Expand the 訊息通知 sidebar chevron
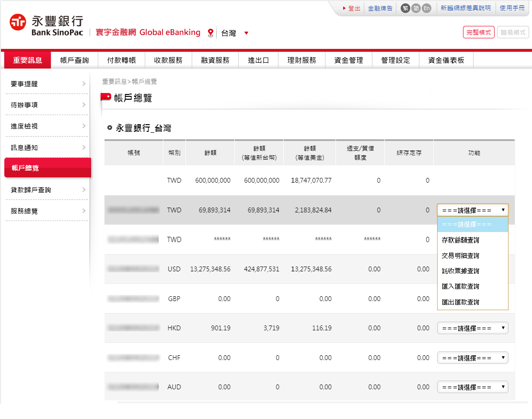Image resolution: width=532 pixels, height=419 pixels. click(x=84, y=148)
